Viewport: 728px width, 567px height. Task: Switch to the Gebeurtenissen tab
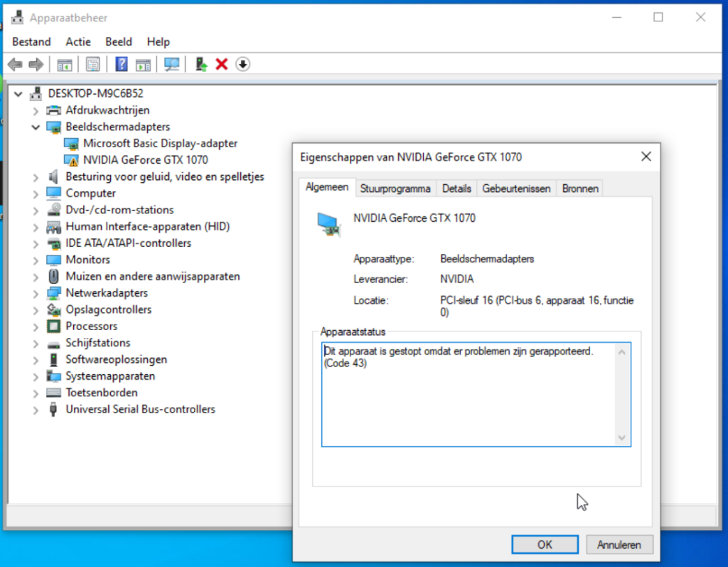click(x=516, y=189)
